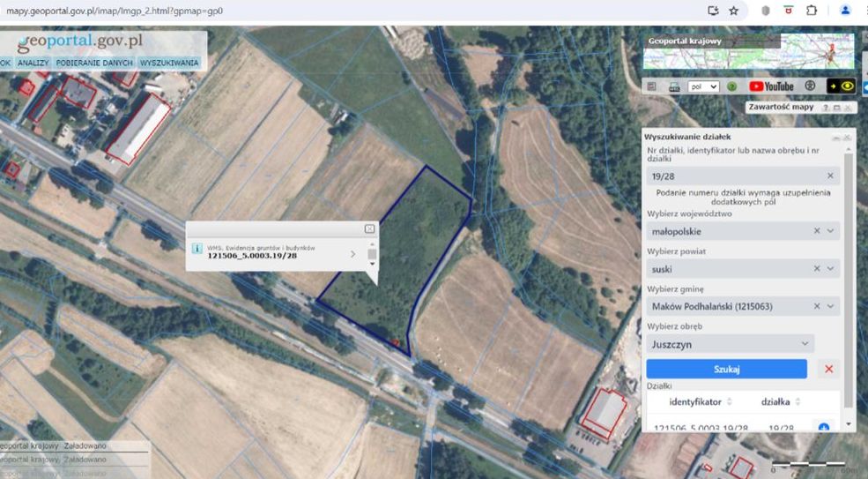Open the YouTube channel icon
This screenshot has width=868, height=479.
point(771,86)
